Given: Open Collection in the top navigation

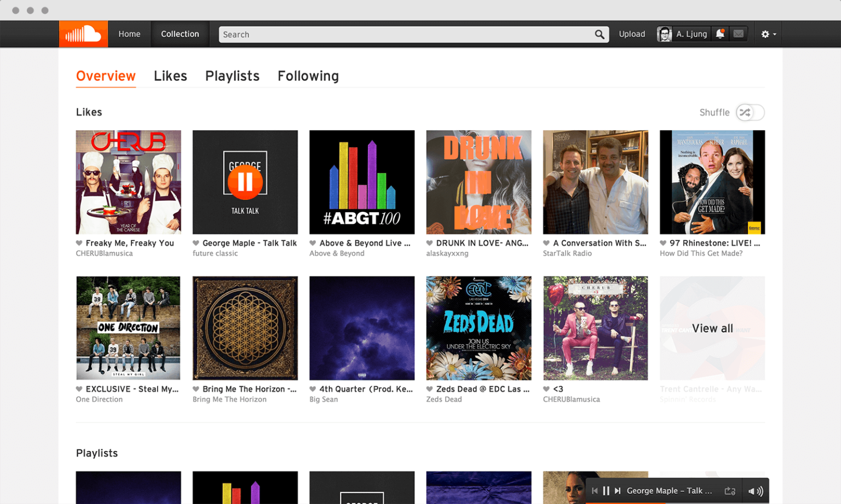Looking at the screenshot, I should coord(180,33).
